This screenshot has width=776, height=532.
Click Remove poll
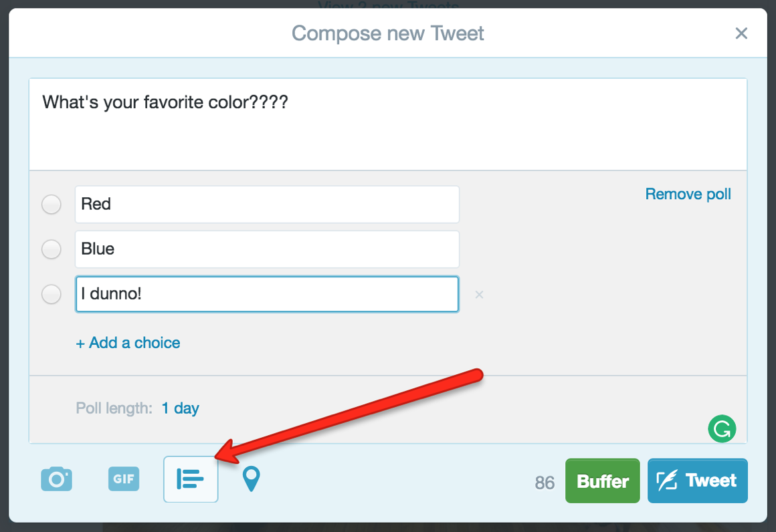[688, 194]
